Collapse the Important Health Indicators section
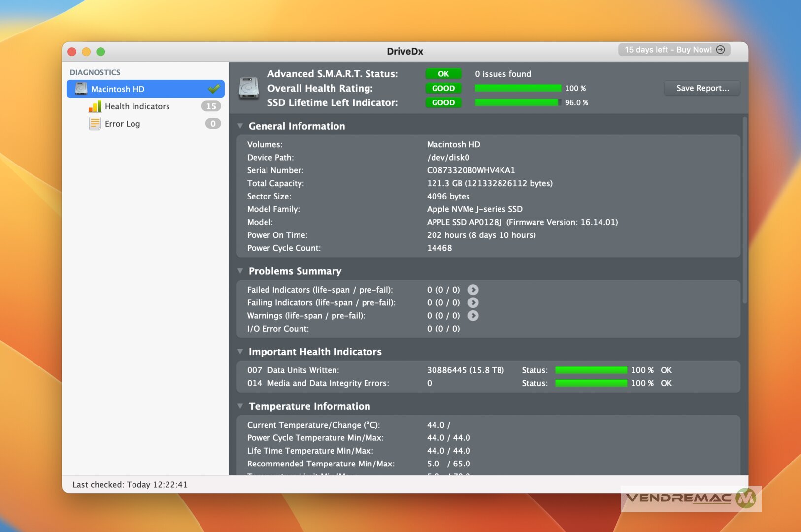 pos(240,352)
